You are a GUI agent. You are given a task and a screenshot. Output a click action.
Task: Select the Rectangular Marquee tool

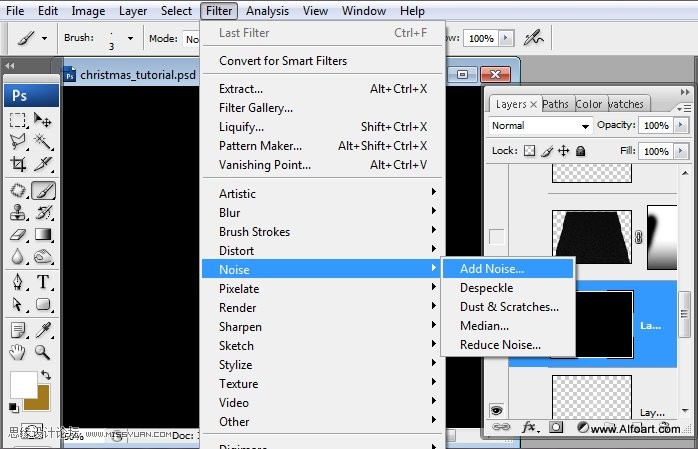pyautogui.click(x=18, y=120)
